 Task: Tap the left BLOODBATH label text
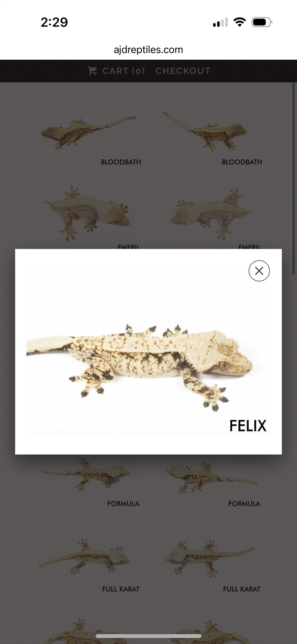tap(121, 162)
